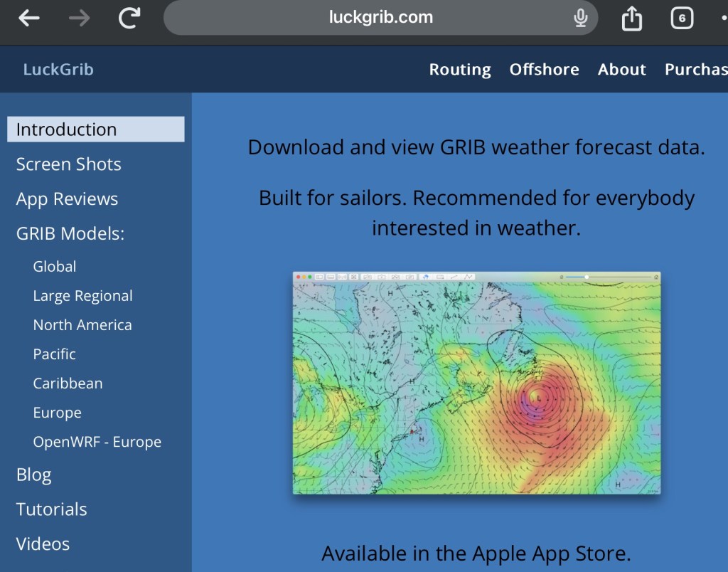Click the LuckGrib site logo
Image resolution: width=728 pixels, height=572 pixels.
click(58, 70)
